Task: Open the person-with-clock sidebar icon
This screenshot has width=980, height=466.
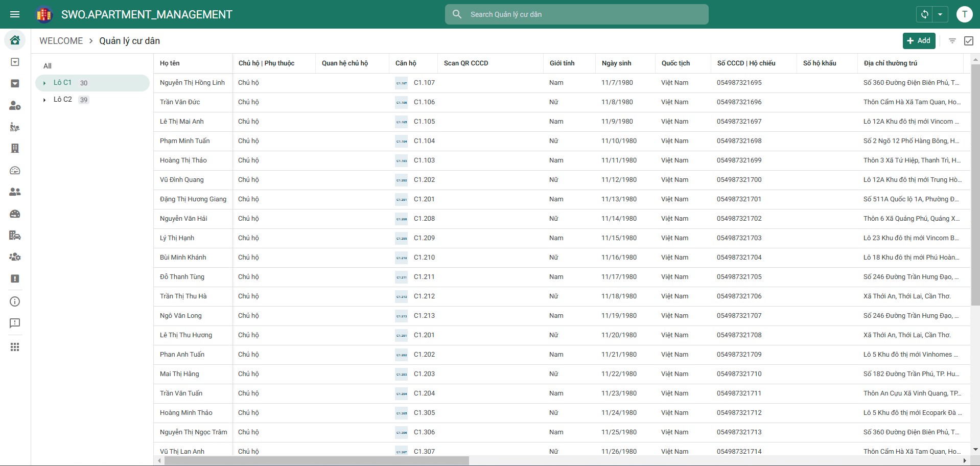Action: coord(15,105)
